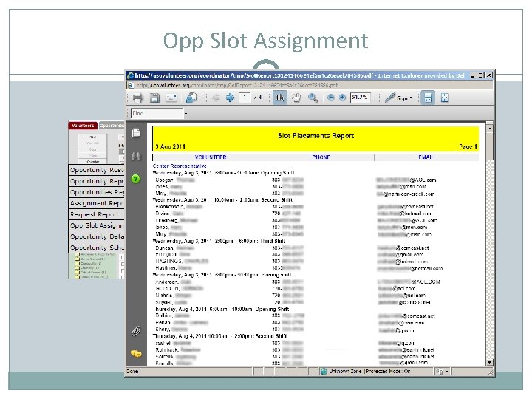This screenshot has width=532, height=399.
Task: Open the arrow beside the share icon
Action: click(x=200, y=98)
